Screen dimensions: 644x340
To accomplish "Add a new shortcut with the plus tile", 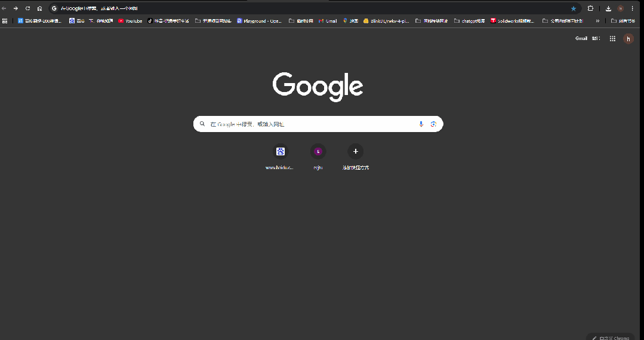I will tap(355, 157).
